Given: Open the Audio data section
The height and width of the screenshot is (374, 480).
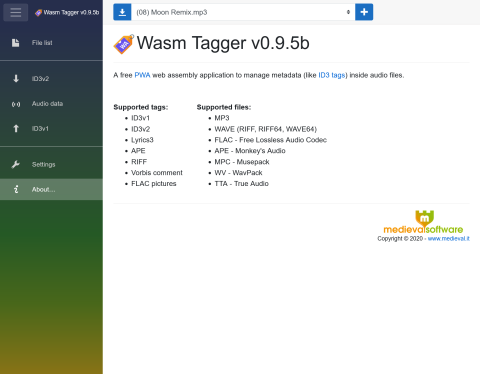Looking at the screenshot, I should pos(51,104).
